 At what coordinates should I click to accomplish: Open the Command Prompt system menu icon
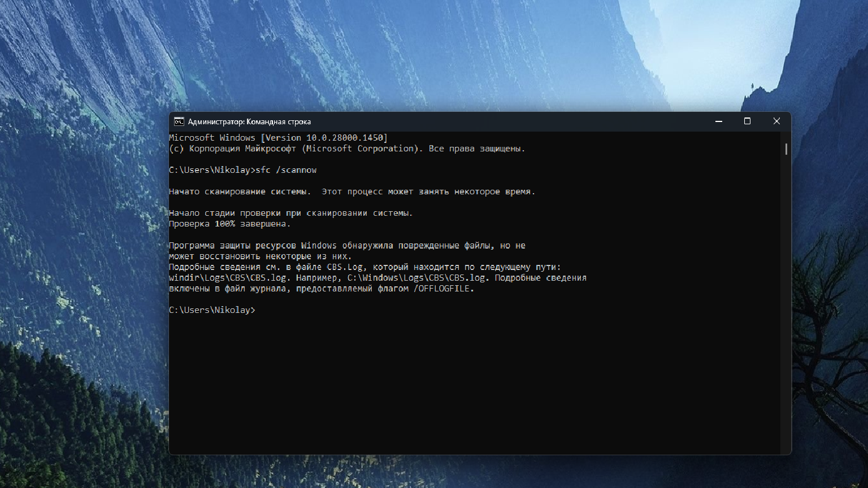(x=179, y=121)
